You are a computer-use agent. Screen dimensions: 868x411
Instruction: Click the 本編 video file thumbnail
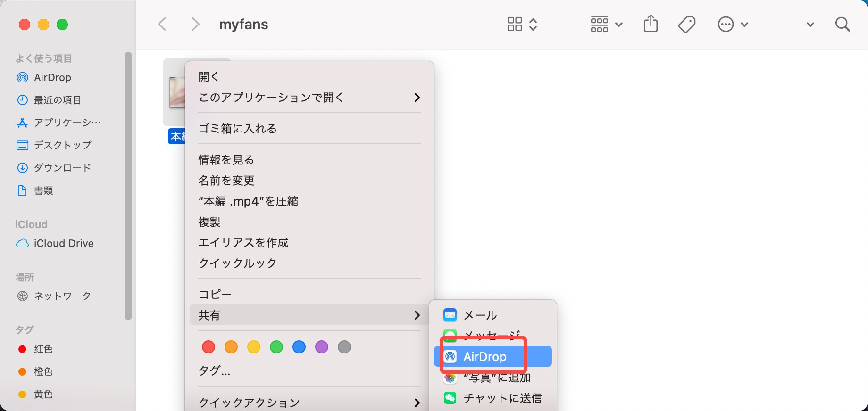(177, 92)
